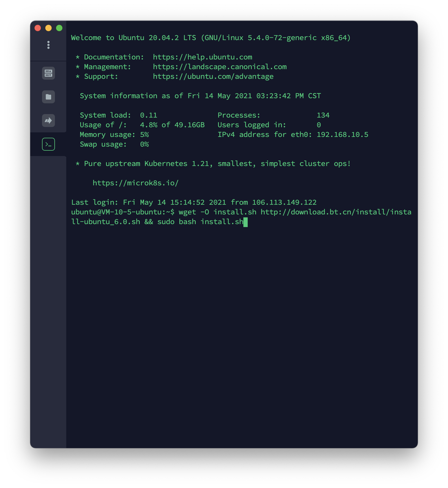
Task: Open the ubuntu.com/advantage Support link
Action: coord(213,76)
